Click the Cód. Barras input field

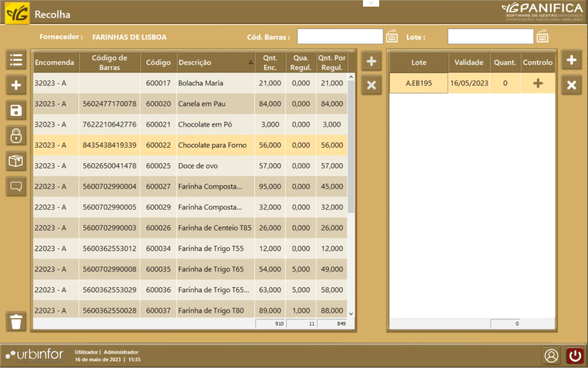pyautogui.click(x=340, y=37)
